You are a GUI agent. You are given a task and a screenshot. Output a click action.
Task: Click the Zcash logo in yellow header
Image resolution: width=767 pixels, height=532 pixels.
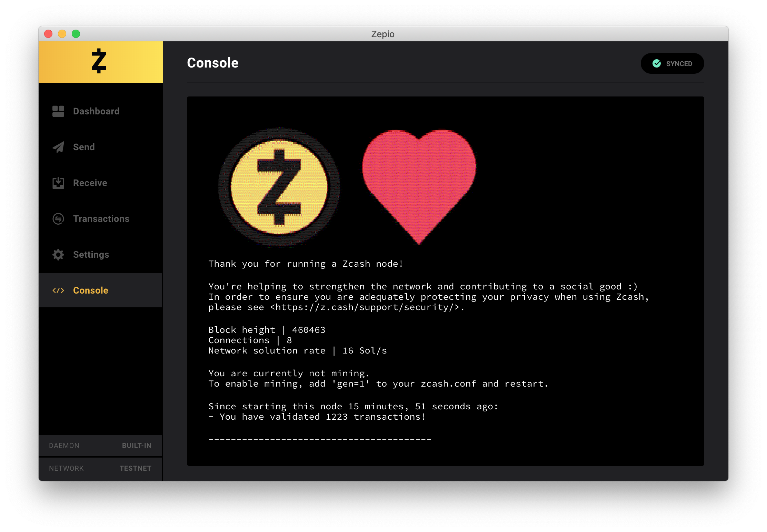point(99,61)
